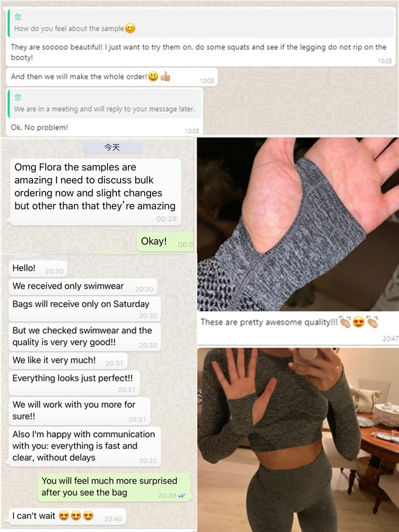399x532 pixels.
Task: Select the 'We received only swimwear' message
Action: [83, 287]
